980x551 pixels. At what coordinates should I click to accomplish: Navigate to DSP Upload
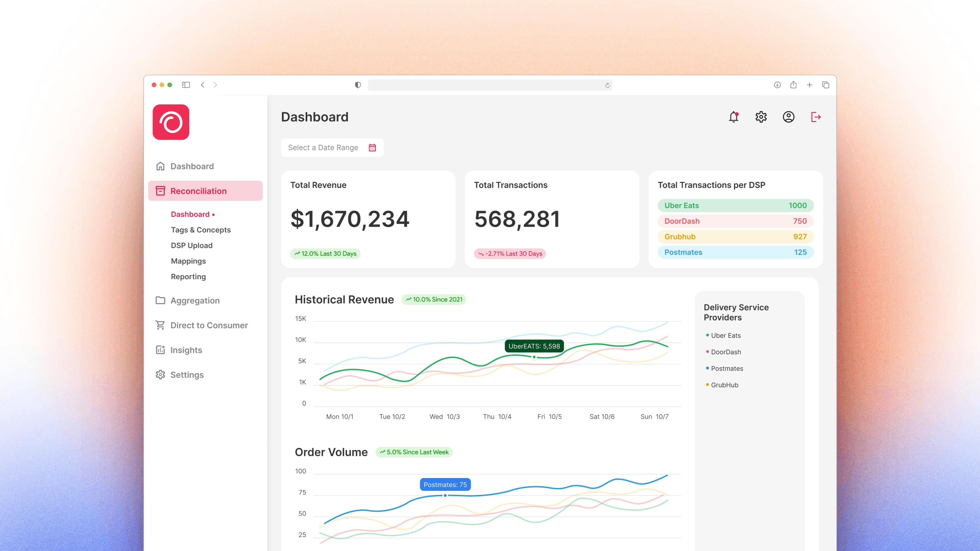pos(191,245)
